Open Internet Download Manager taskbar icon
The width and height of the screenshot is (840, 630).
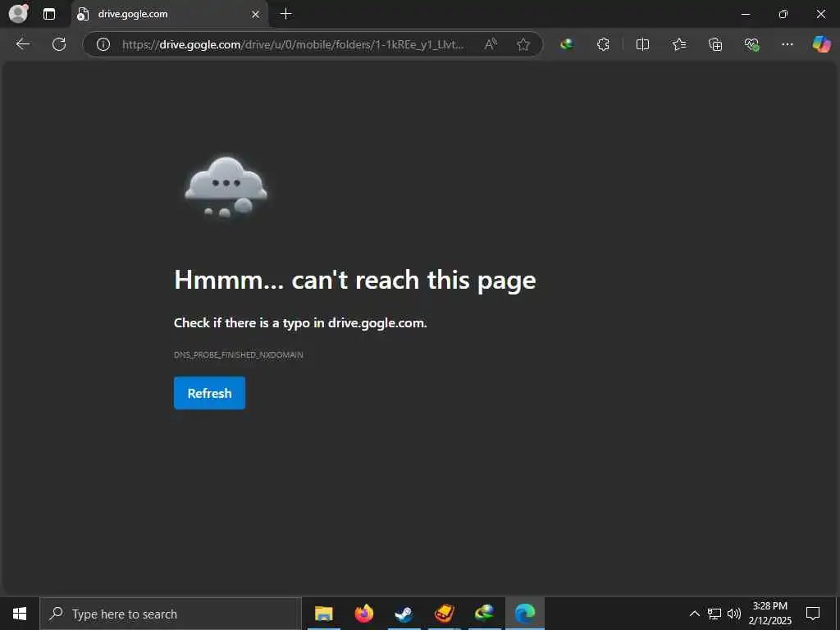click(x=484, y=614)
